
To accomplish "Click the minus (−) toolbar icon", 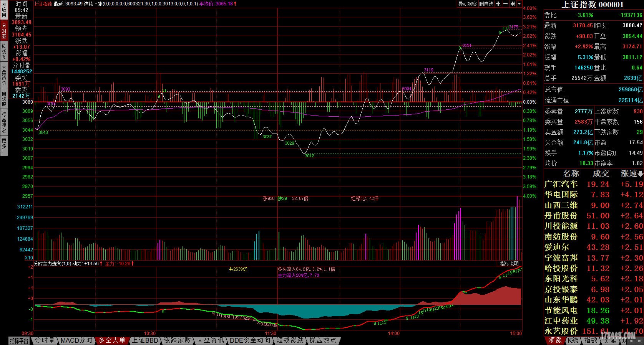I will click(x=505, y=4).
